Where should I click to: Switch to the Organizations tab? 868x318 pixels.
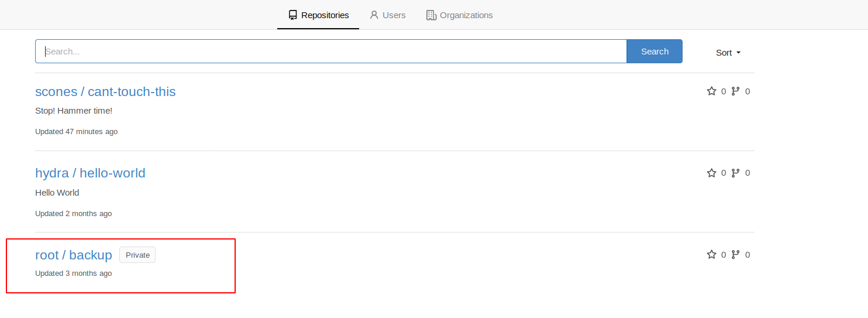coord(460,15)
